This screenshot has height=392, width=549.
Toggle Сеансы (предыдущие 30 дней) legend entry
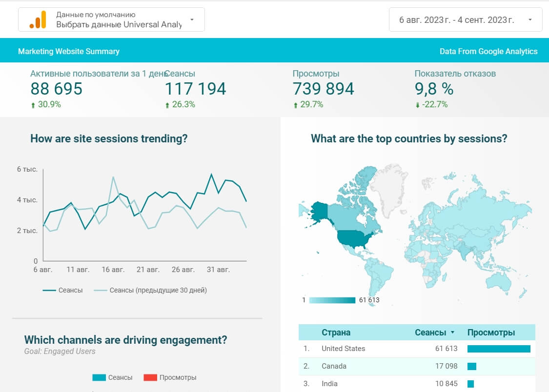tap(150, 290)
